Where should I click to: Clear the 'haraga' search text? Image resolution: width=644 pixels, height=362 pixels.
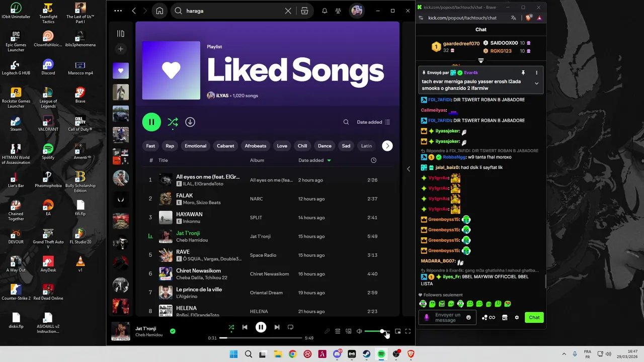click(288, 11)
